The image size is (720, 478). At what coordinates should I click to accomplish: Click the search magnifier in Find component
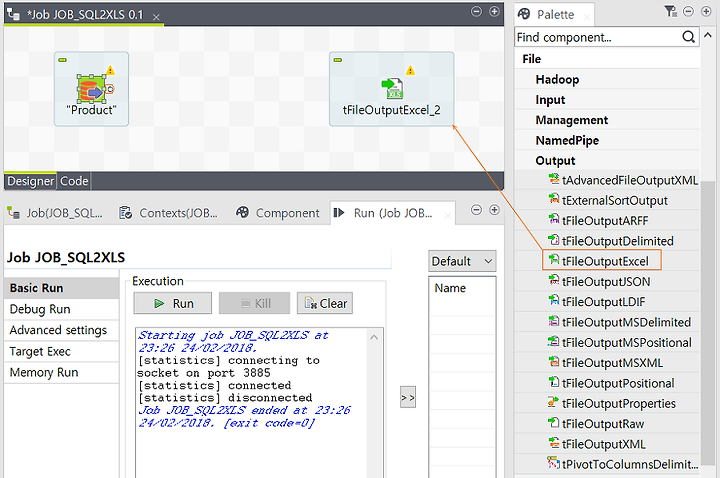(x=688, y=37)
